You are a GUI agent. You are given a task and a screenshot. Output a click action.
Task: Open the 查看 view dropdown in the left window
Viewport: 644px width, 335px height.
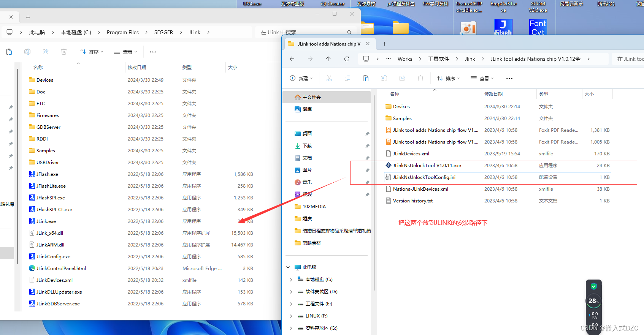125,52
